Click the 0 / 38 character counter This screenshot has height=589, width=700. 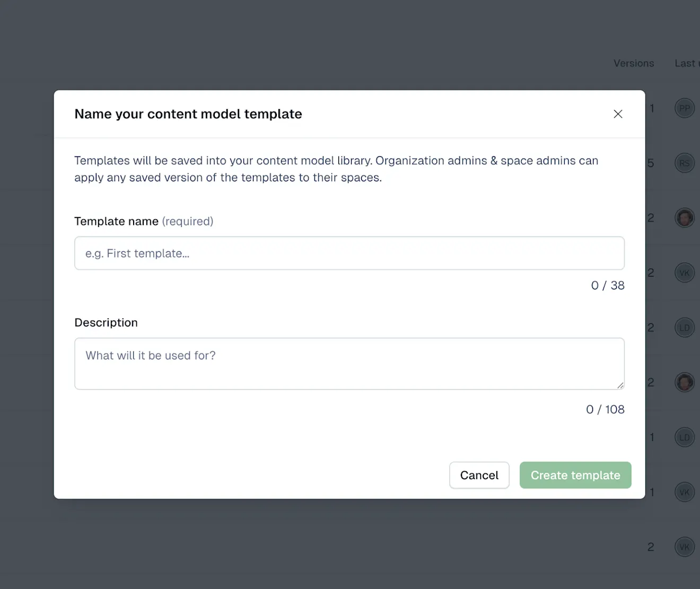pos(608,285)
